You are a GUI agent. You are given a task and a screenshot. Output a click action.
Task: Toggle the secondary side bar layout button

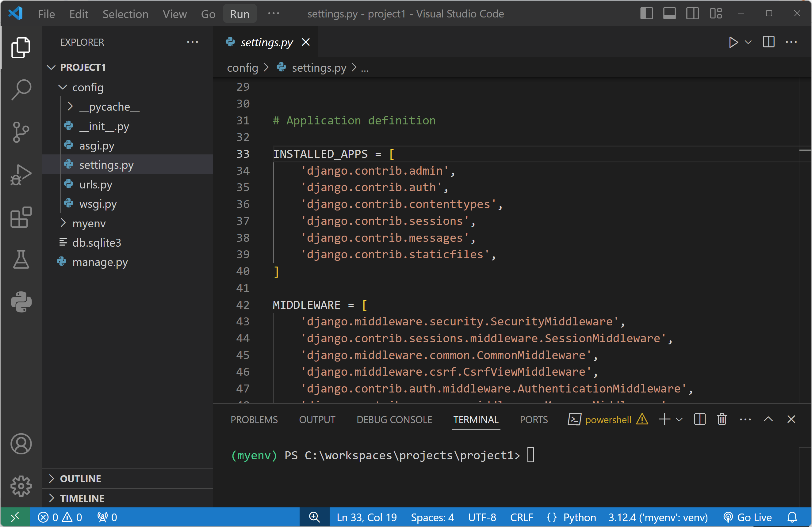(692, 14)
